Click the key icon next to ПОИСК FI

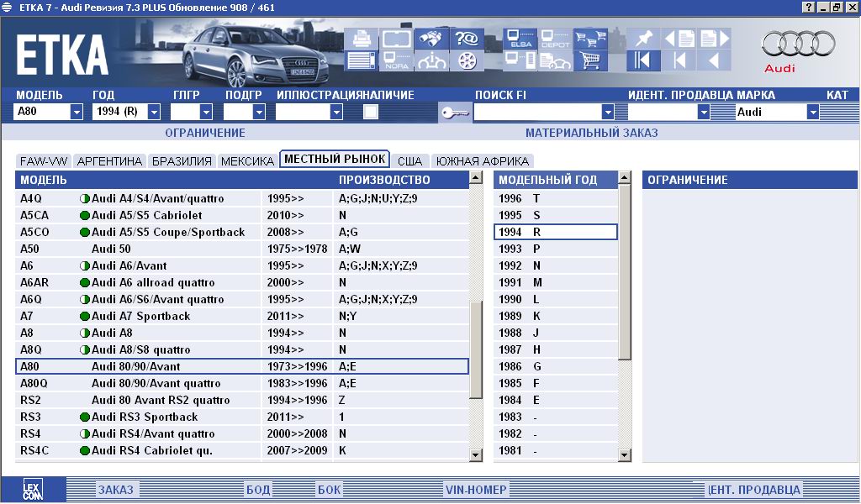pos(455,113)
